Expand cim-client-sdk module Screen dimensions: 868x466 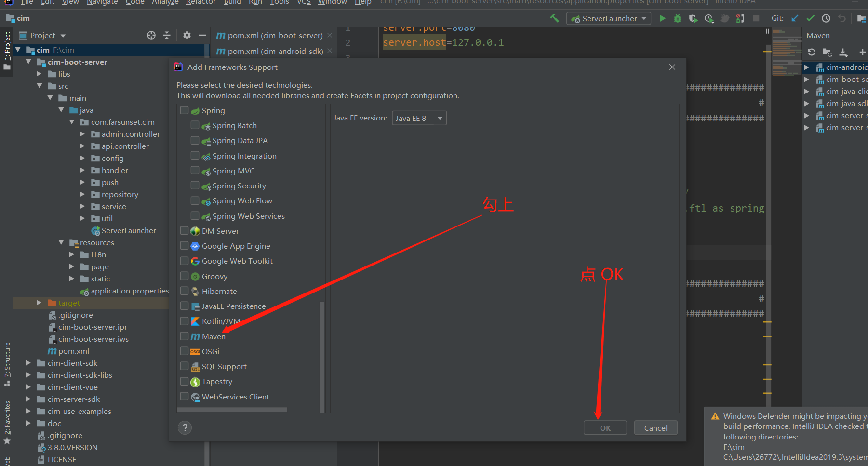pos(28,363)
